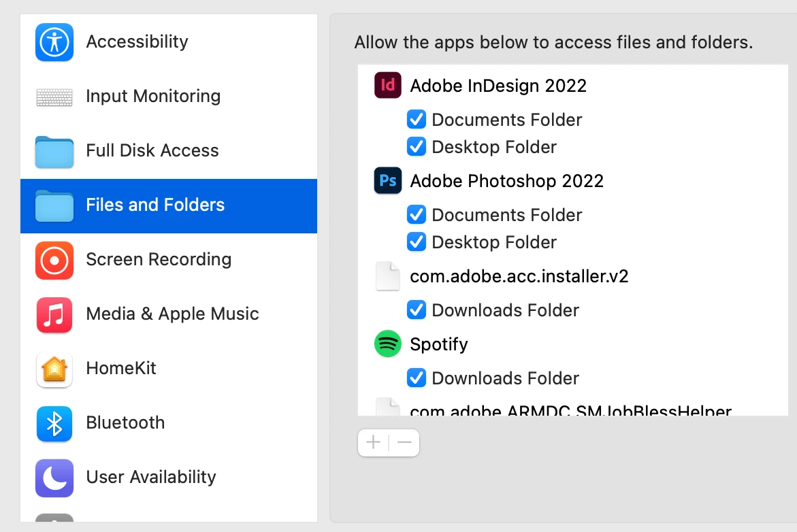Image resolution: width=797 pixels, height=532 pixels.
Task: Uncheck Downloads Folder under Spotify
Action: [417, 378]
